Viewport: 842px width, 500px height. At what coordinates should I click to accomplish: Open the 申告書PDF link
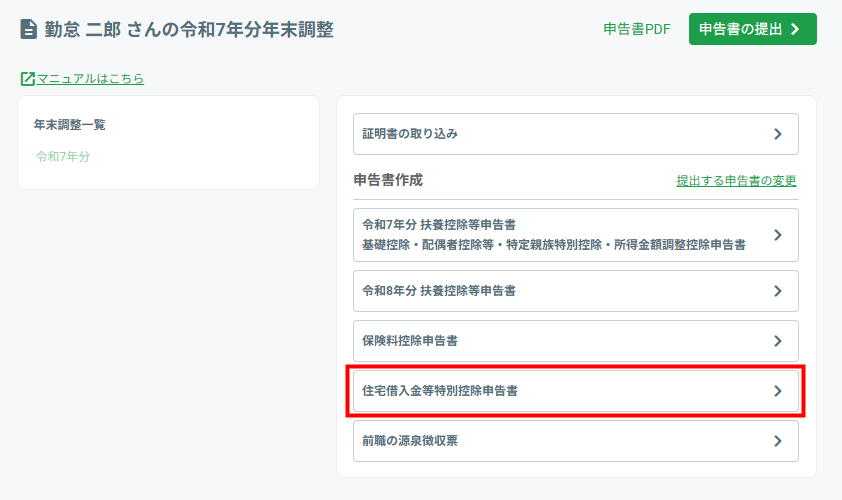(637, 29)
